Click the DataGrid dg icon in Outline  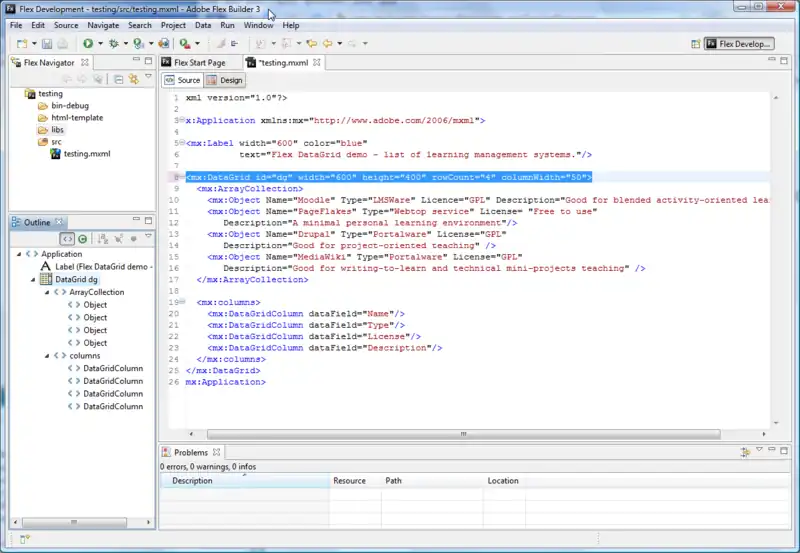click(46, 280)
